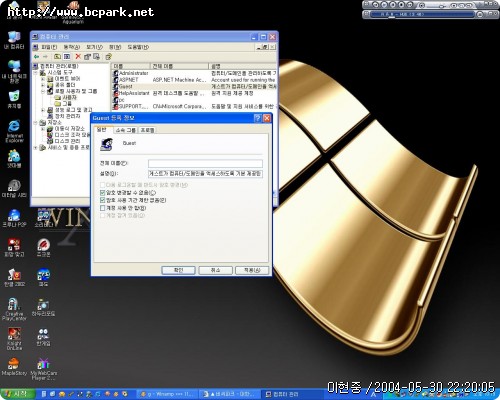This screenshot has width=500, height=400.
Task: Enable 'Account is disabled' (계정 사용 안 함) checkbox
Action: coord(103,208)
